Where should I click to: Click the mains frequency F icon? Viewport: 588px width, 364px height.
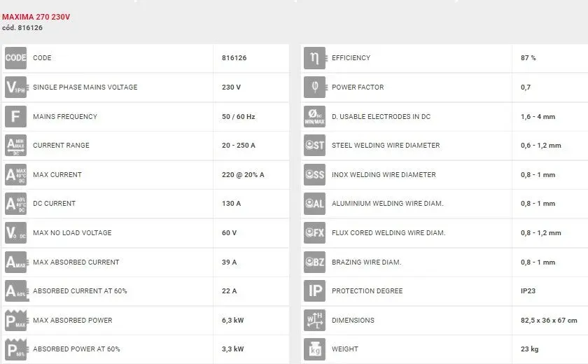pos(15,116)
